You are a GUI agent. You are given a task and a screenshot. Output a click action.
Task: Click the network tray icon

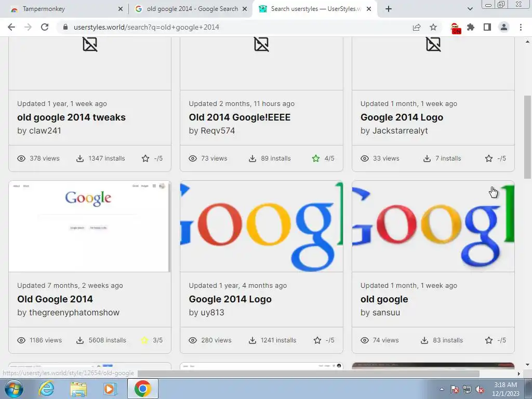(x=467, y=390)
